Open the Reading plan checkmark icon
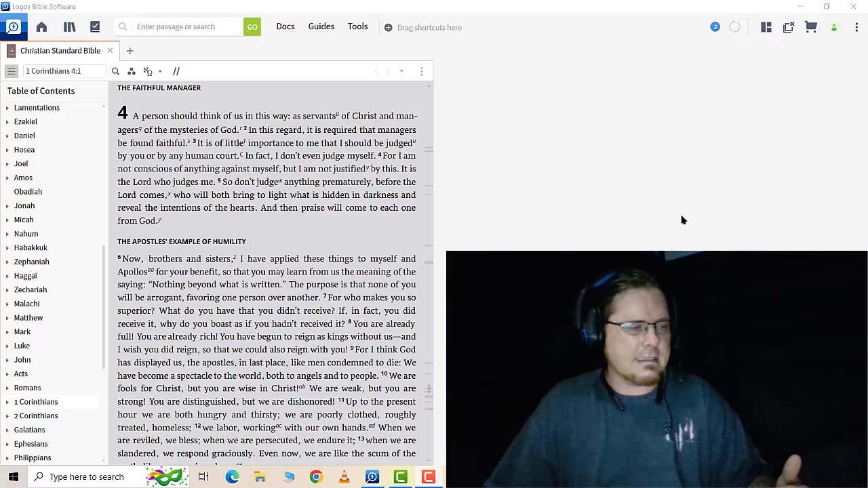Viewport: 868px width, 488px height. (x=95, y=27)
